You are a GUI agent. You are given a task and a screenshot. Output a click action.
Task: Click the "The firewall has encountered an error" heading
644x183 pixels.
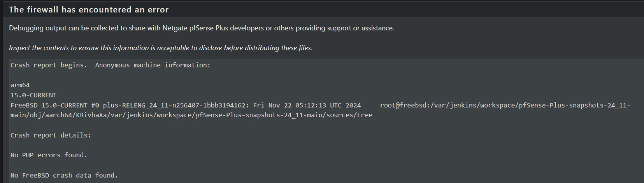click(x=89, y=10)
